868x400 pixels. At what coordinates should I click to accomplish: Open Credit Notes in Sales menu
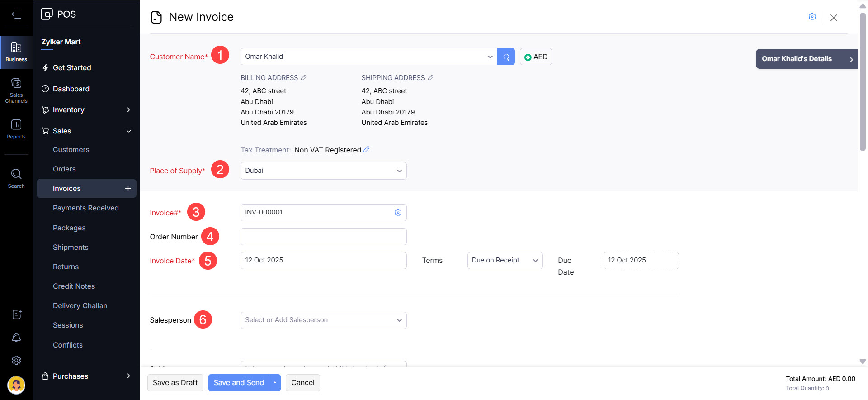pos(74,286)
